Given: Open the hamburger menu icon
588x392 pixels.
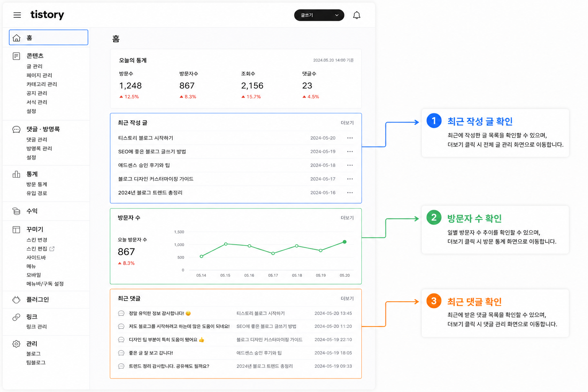Looking at the screenshot, I should tap(17, 15).
